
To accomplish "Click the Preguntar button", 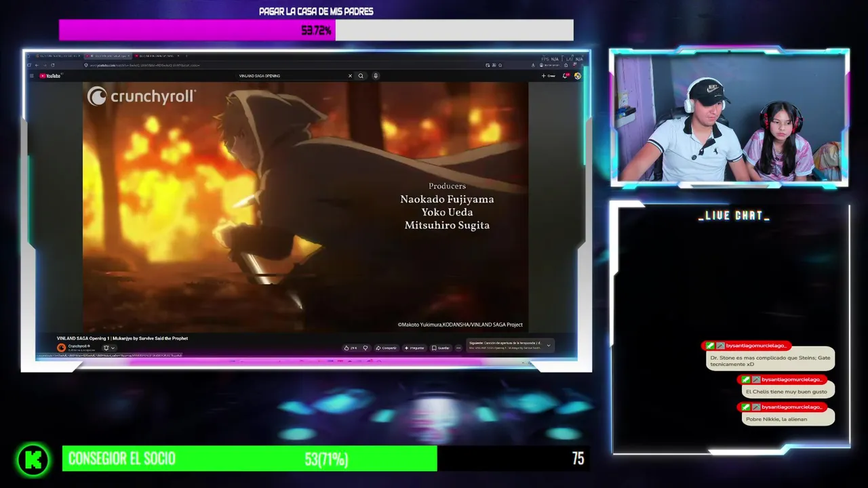I will click(x=414, y=348).
